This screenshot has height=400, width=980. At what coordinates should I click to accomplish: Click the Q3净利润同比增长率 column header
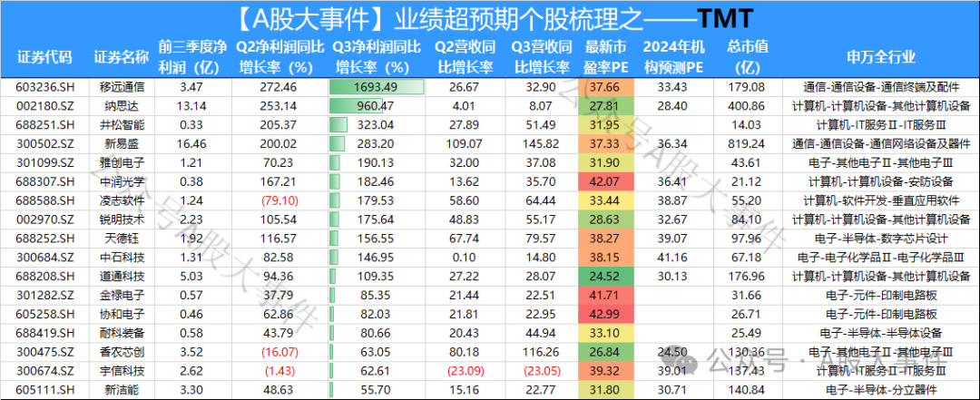[375, 57]
